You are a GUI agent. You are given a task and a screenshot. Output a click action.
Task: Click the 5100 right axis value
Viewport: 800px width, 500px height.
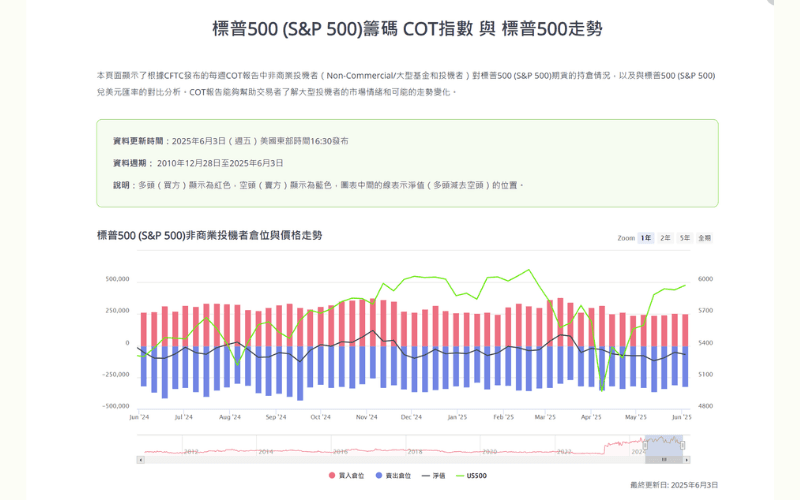pyautogui.click(x=705, y=374)
